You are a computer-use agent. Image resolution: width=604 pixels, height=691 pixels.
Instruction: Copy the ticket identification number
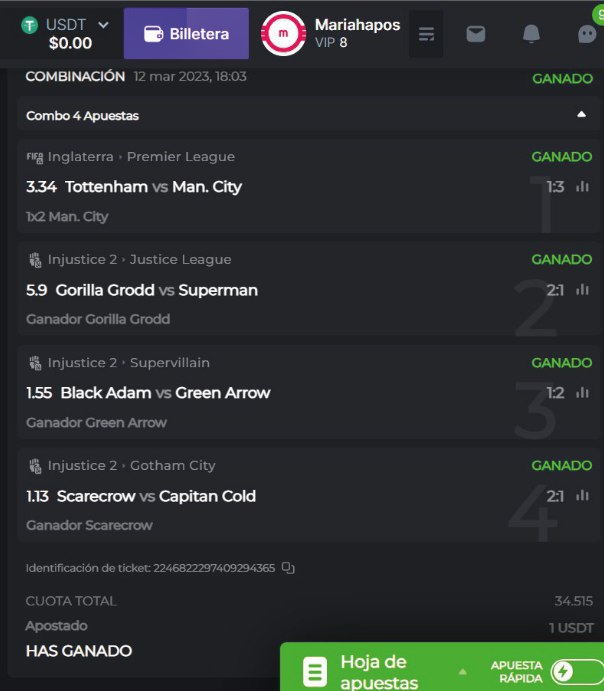coord(289,568)
